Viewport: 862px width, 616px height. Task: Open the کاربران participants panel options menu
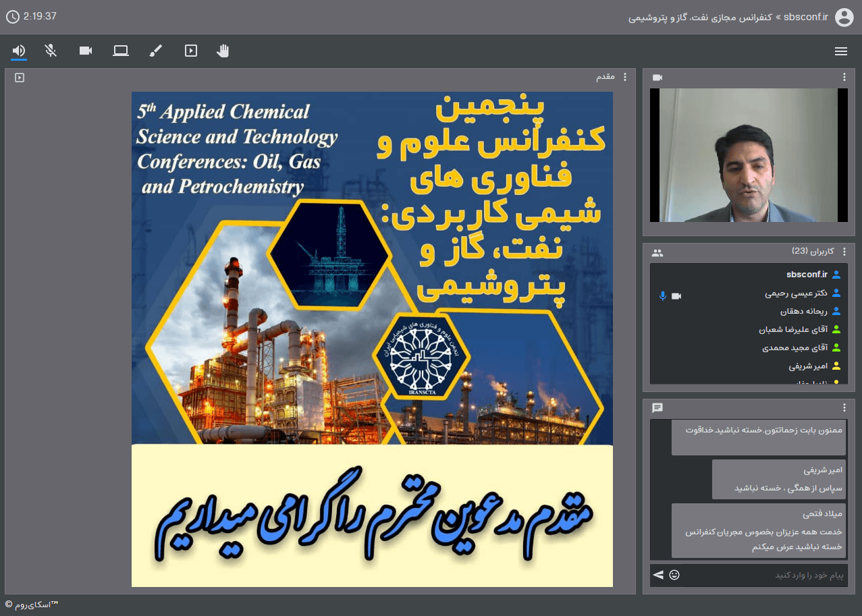click(x=844, y=251)
